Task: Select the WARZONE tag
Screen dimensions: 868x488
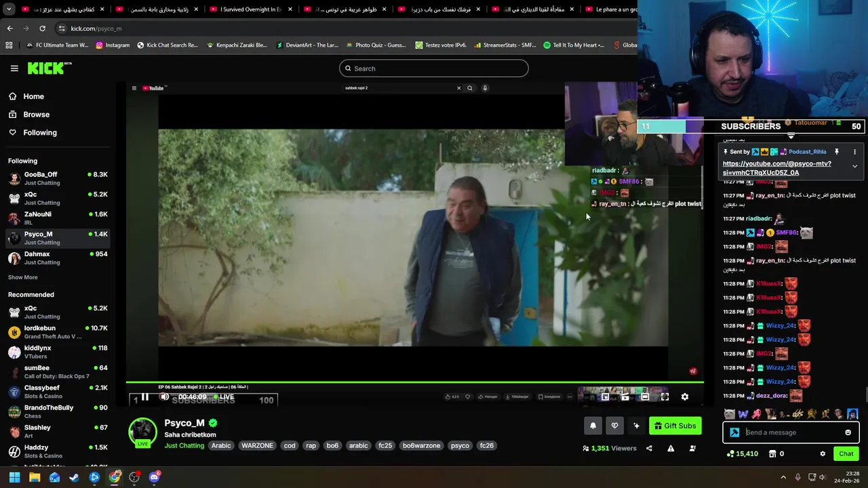Action: (x=257, y=446)
